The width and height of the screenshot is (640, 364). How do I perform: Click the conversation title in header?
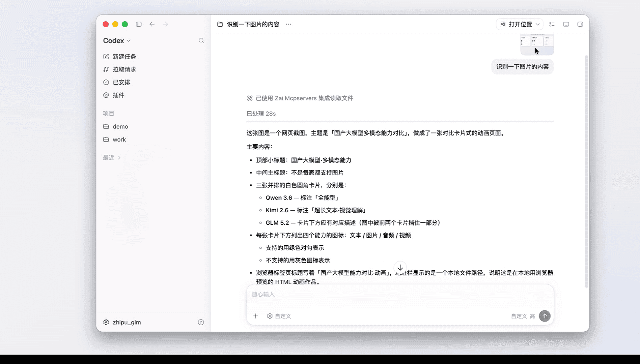pos(253,24)
